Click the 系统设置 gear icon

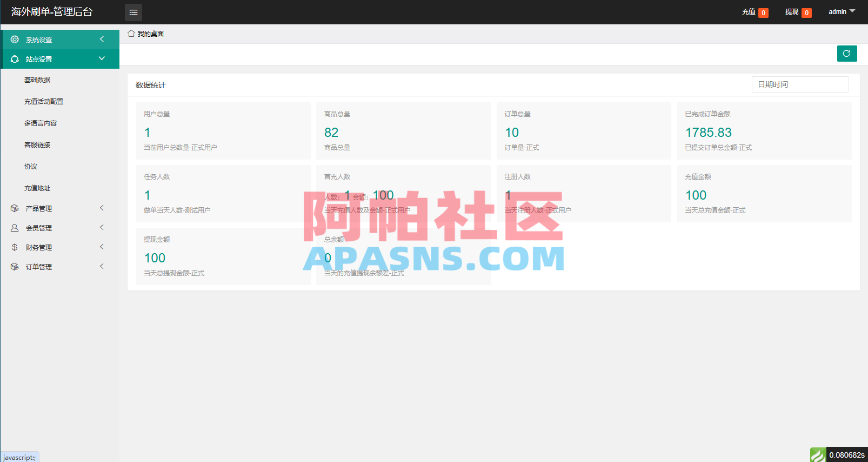pos(15,39)
